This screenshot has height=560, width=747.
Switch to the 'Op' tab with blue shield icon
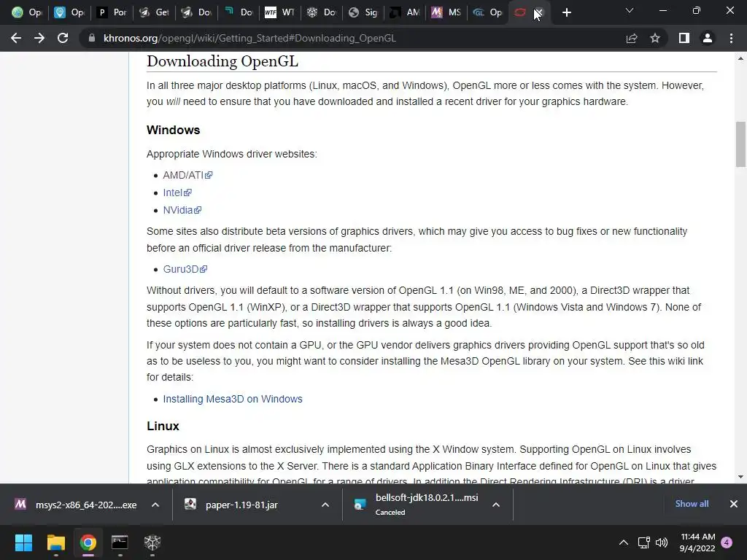[69, 12]
